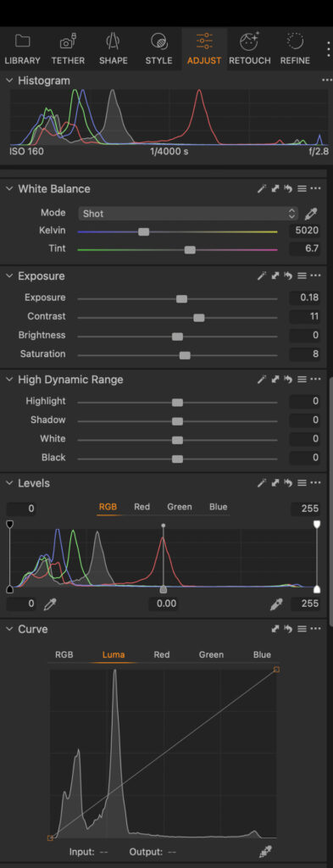
Task: Select the Green channel in Levels
Action: 180,507
